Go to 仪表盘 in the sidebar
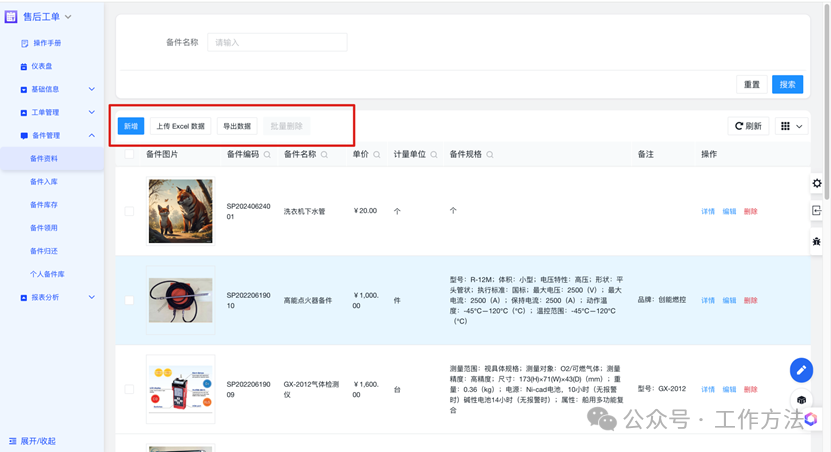Image resolution: width=831 pixels, height=452 pixels. point(42,66)
